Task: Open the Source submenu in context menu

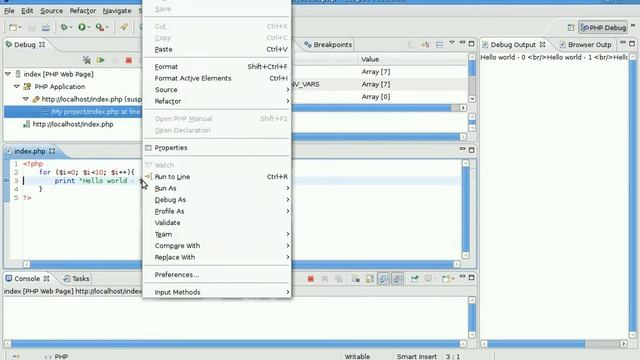Action: [217, 89]
